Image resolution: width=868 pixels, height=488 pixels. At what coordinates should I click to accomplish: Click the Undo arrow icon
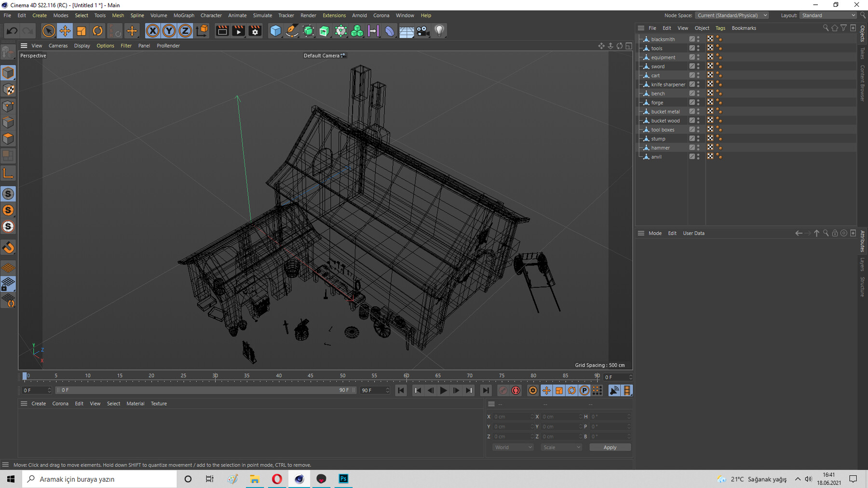12,31
